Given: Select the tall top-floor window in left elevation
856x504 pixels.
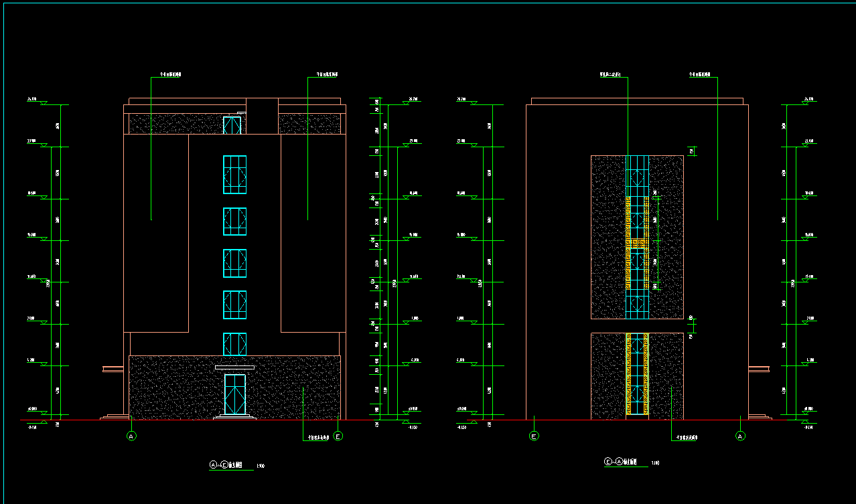Looking at the screenshot, I should [x=234, y=175].
